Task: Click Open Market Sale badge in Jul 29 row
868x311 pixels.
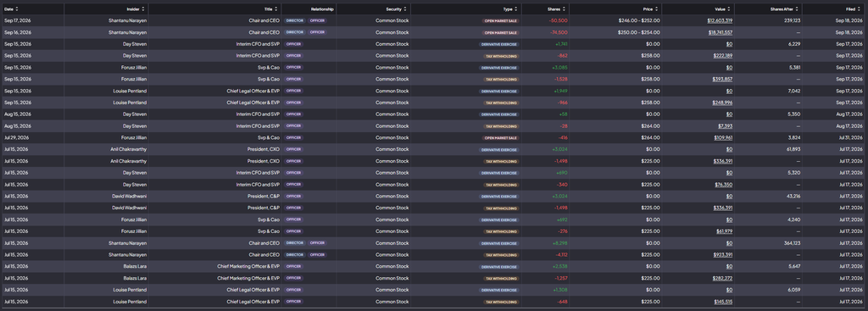Action: (500, 138)
